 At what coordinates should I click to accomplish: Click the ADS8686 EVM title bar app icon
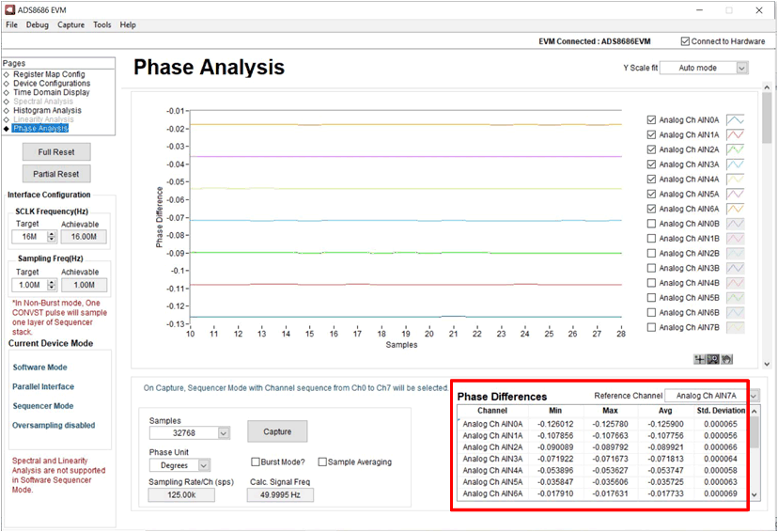click(x=8, y=8)
